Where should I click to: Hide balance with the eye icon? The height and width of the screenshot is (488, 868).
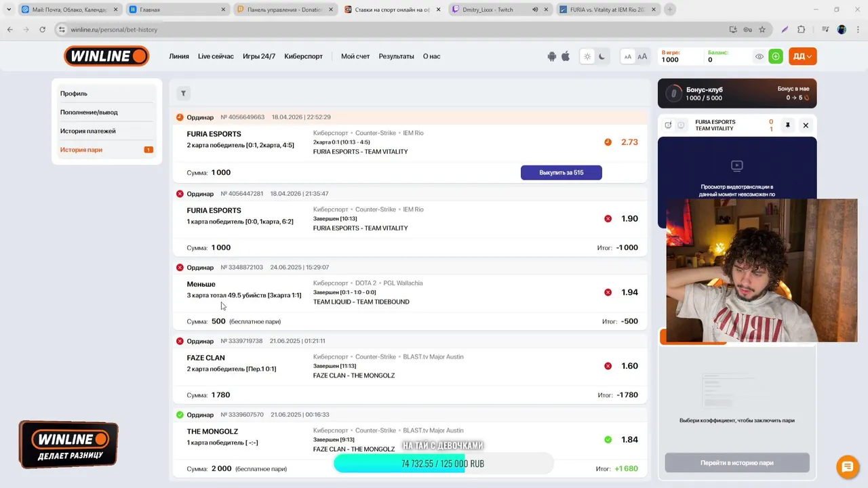coord(759,57)
